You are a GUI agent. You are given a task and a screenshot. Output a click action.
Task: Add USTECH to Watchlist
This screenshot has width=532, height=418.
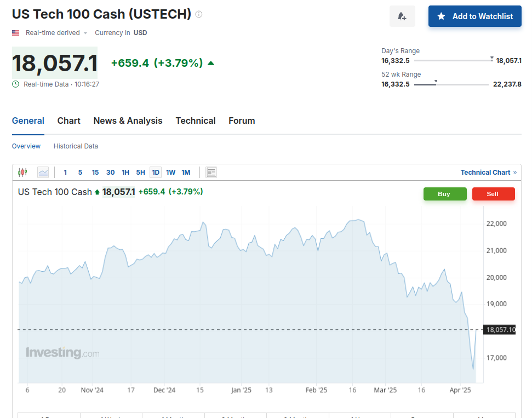(x=474, y=16)
